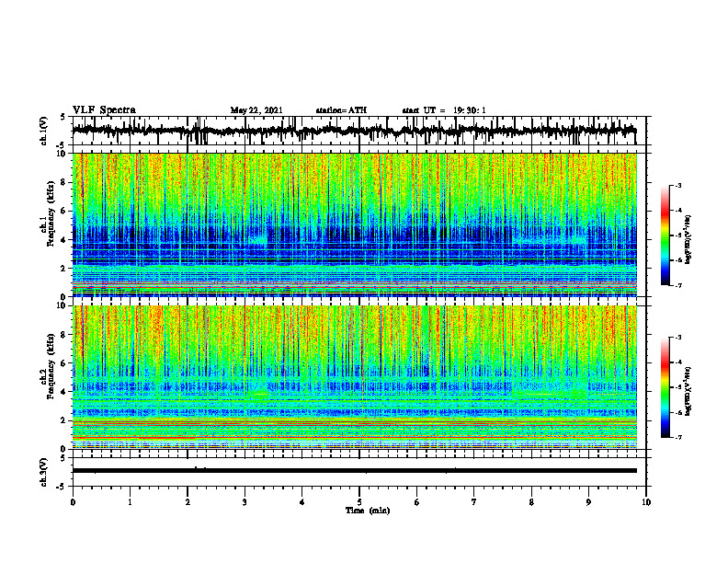Click the "-7" tick on ch.2 color bar
728x563 pixels.
[678, 437]
